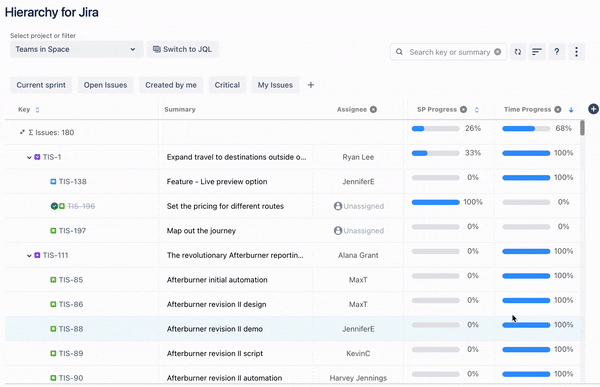Sort by Key column arrows
Screen dimensions: 600x387
point(37,110)
